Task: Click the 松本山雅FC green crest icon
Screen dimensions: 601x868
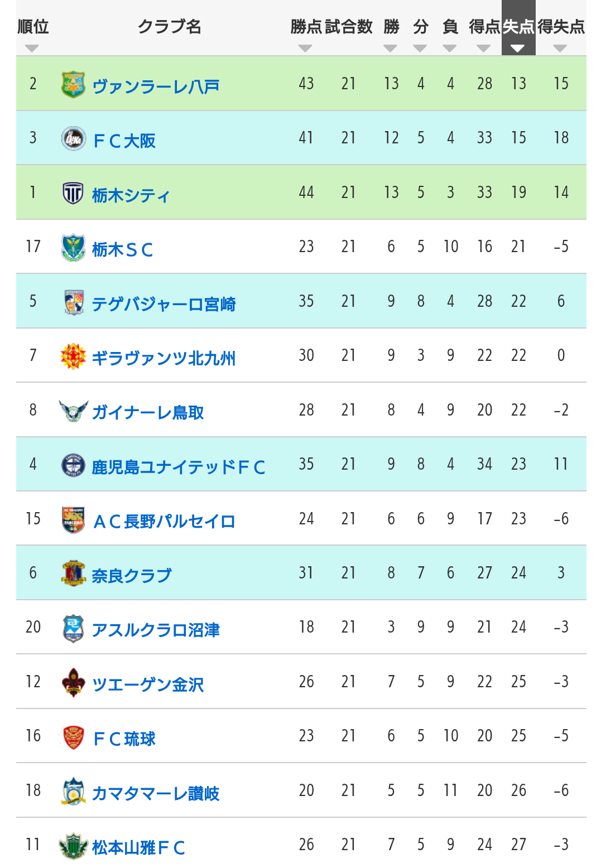Action: (x=73, y=846)
